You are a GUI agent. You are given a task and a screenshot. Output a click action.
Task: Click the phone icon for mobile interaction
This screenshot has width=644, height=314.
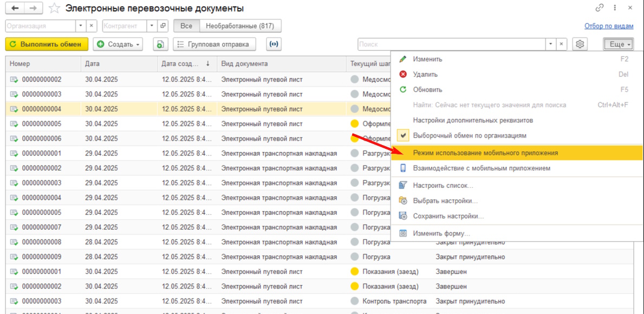[403, 168]
